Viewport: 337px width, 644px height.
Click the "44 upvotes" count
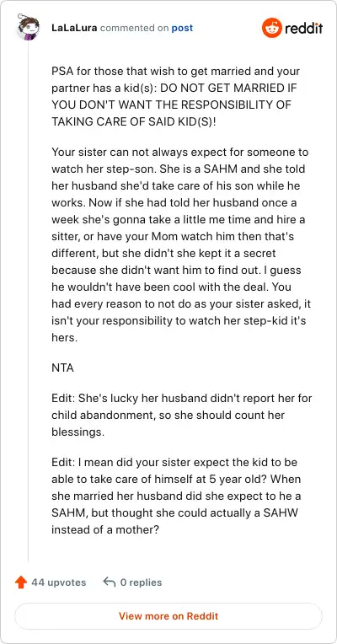[x=59, y=582]
